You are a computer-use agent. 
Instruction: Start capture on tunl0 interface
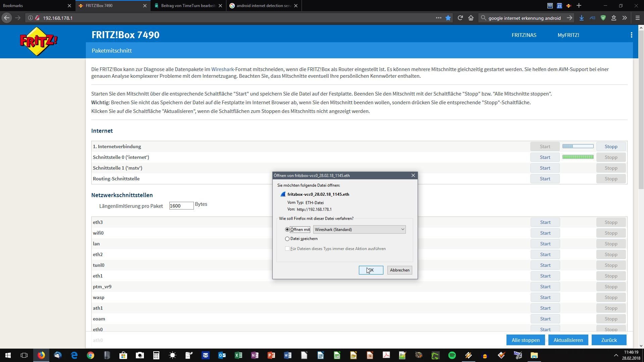click(545, 265)
